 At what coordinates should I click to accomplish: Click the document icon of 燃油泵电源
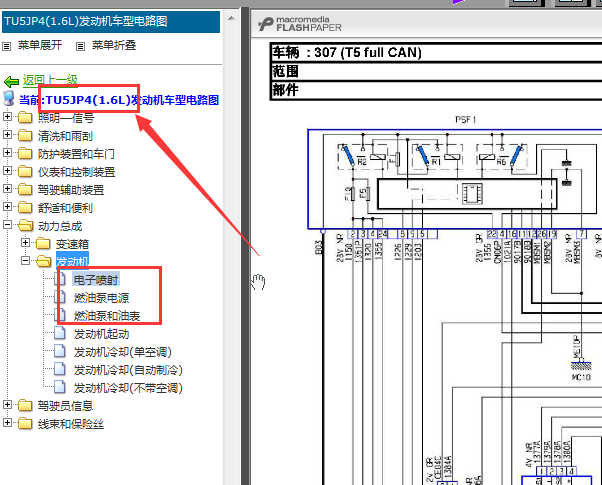(60, 297)
